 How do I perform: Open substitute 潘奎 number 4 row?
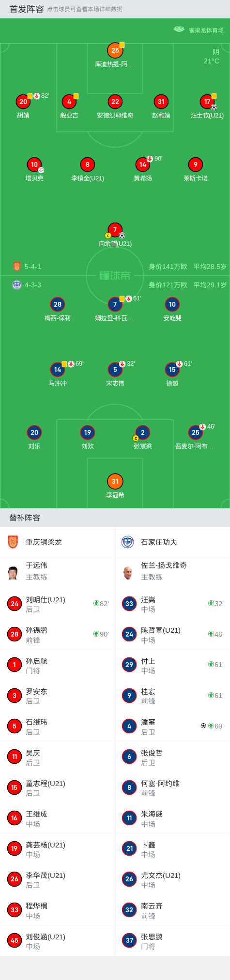172,726
